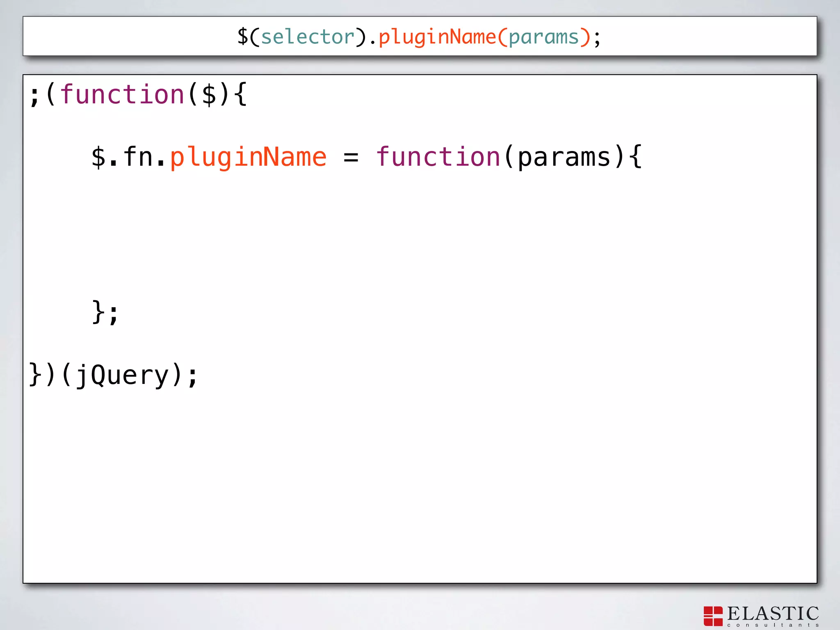Click the Elastic consultants logo
This screenshot has width=840, height=630.
tap(761, 616)
